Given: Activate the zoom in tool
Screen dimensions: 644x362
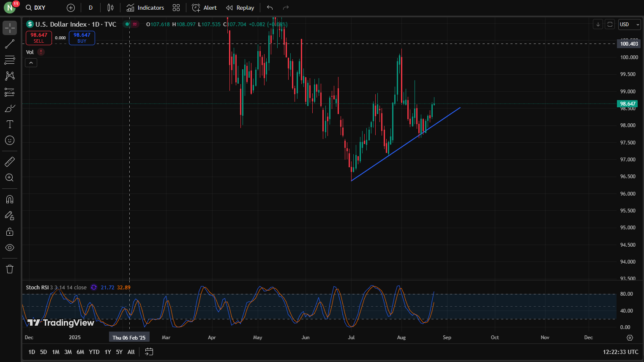Looking at the screenshot, I should (x=10, y=177).
